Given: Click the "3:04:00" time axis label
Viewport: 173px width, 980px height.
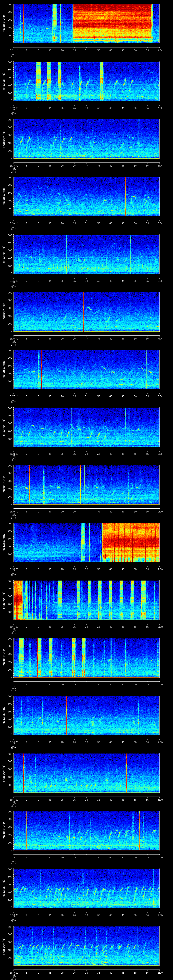Looking at the screenshot, I should pos(14,223).
